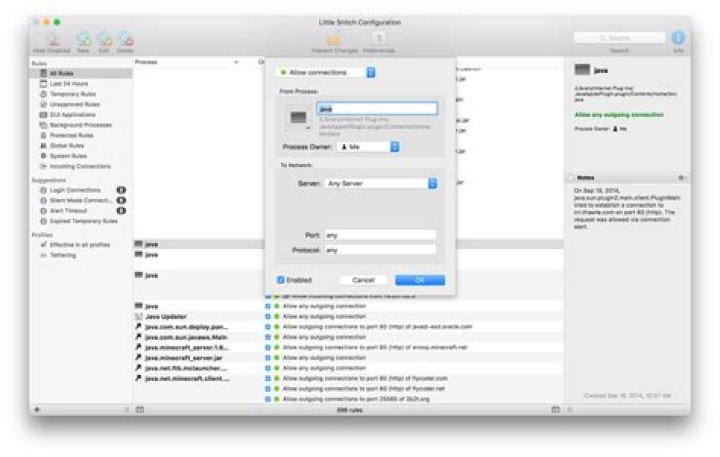Click the New rule toolbar icon
The image size is (720, 457).
click(84, 39)
